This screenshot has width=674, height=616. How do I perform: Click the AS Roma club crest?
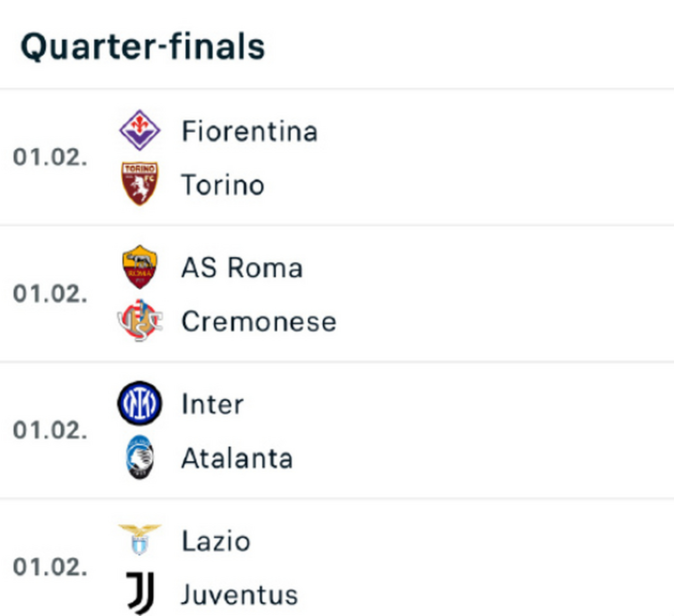coord(140,267)
